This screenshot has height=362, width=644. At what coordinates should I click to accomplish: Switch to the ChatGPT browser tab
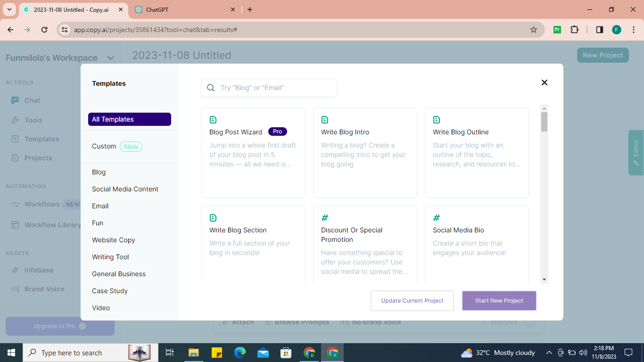point(184,9)
